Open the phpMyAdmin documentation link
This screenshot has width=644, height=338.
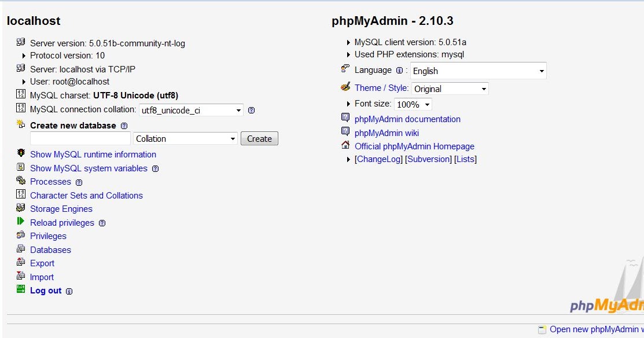[x=407, y=119]
